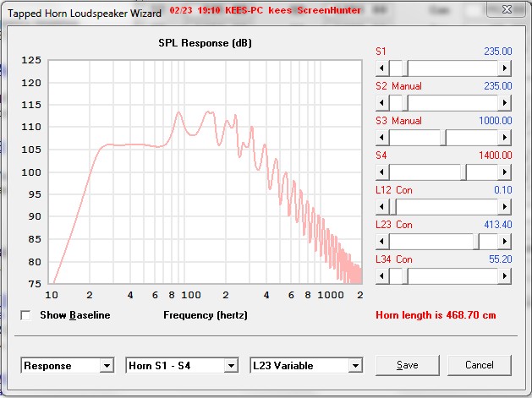Click the S3 Manual slider thumb
532x398 pixels.
(x=443, y=137)
